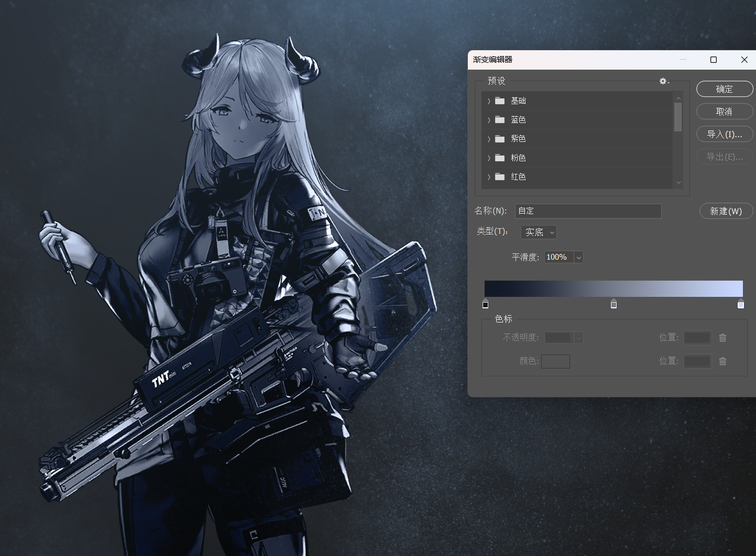Expand the 基础 preset group chevron
Image resolution: width=756 pixels, height=556 pixels.
click(489, 101)
